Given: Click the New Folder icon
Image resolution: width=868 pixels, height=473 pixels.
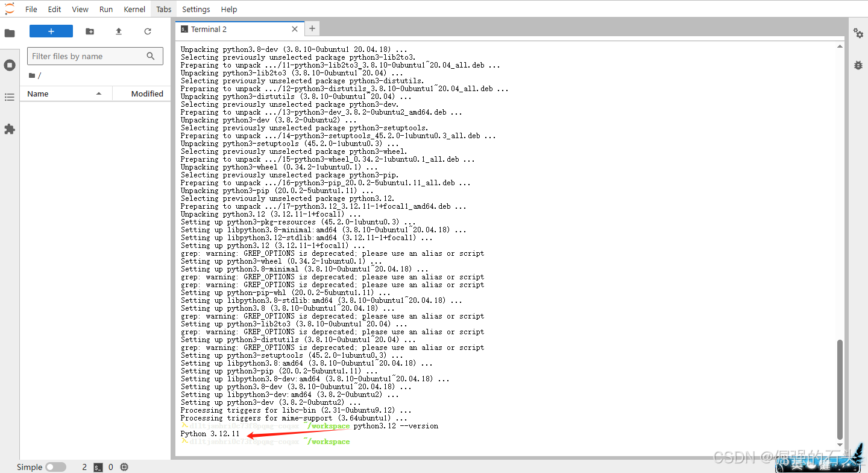Looking at the screenshot, I should (x=90, y=31).
